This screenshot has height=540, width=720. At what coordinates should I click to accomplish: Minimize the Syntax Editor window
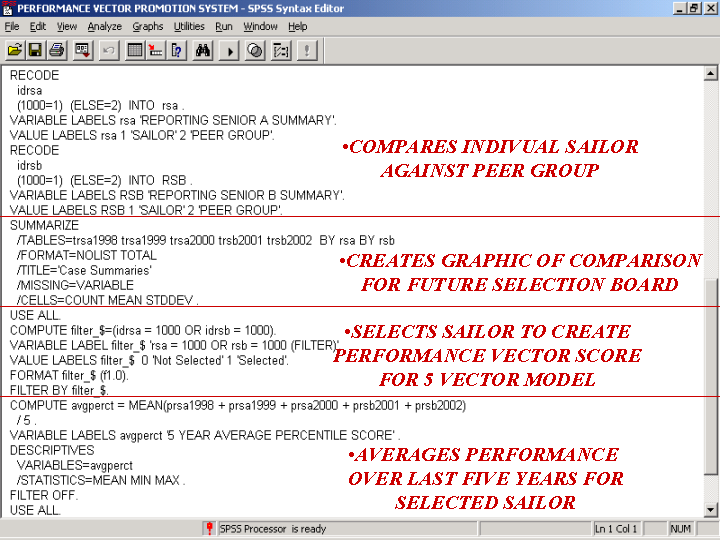coord(680,8)
